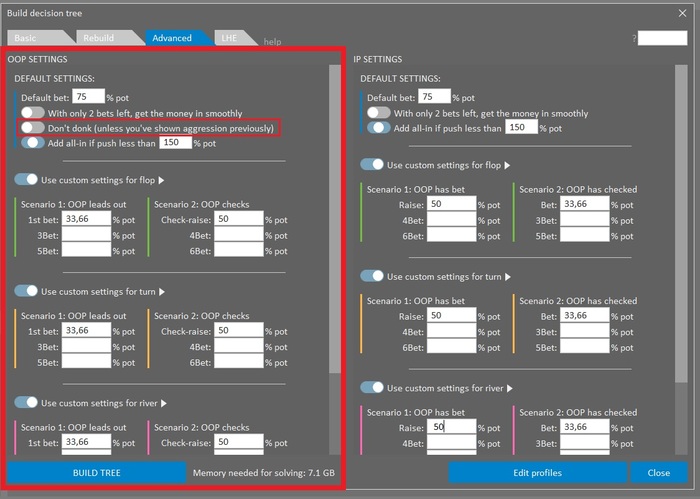
Task: Toggle IP 'Use custom settings for turn'
Action: 372,276
